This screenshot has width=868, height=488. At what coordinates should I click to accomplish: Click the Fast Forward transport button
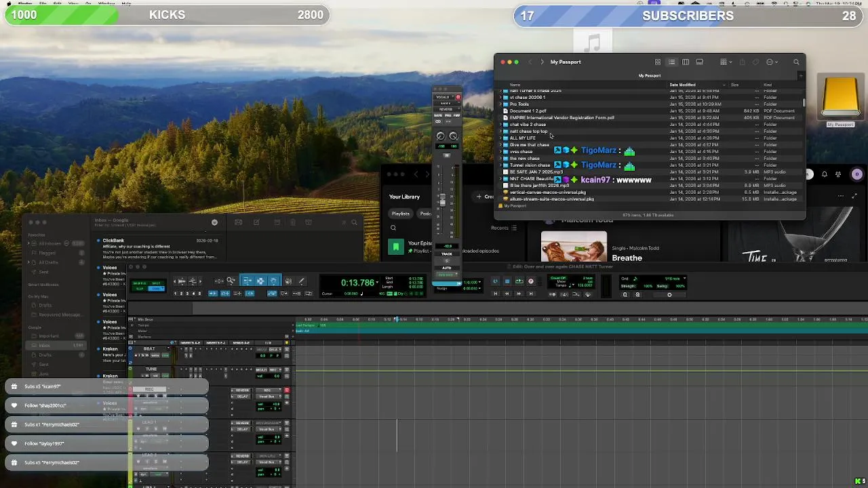[519, 293]
